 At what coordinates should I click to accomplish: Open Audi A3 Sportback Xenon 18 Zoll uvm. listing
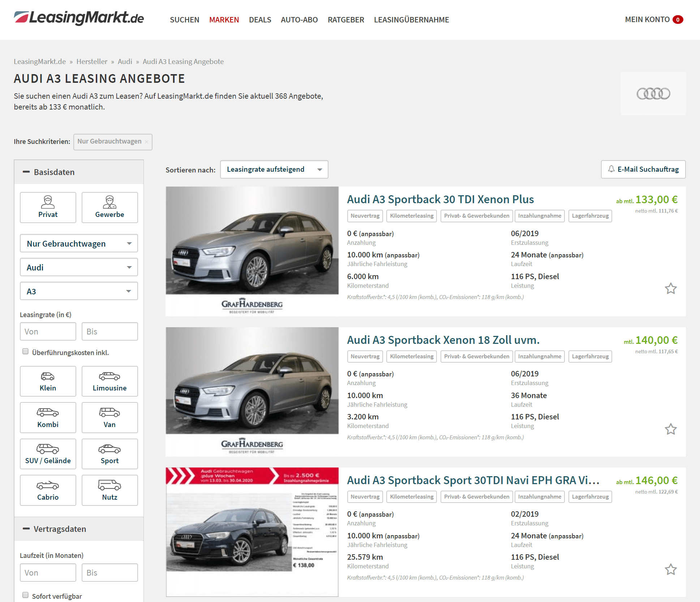click(x=443, y=340)
